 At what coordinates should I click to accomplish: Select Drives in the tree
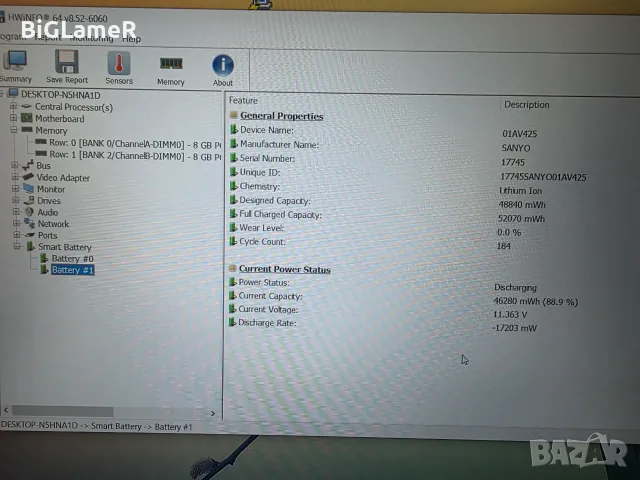49,201
